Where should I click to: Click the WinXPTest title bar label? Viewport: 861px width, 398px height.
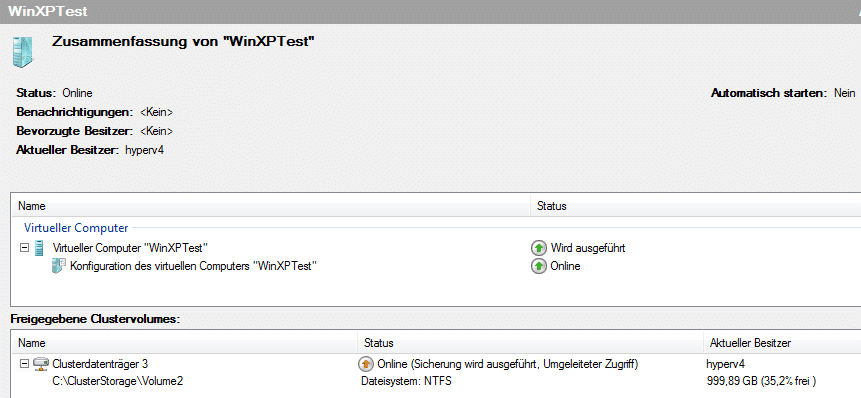pos(48,12)
